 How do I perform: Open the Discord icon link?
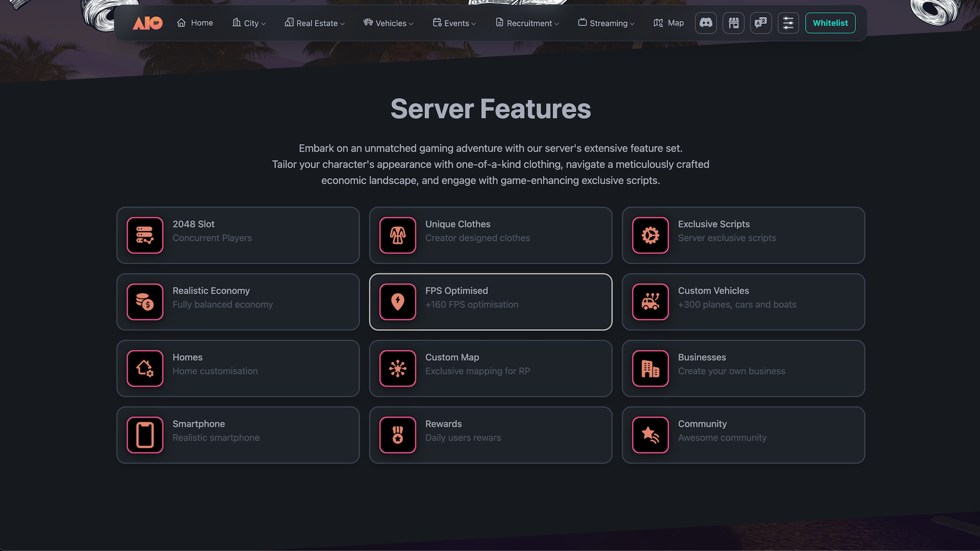[x=706, y=23]
